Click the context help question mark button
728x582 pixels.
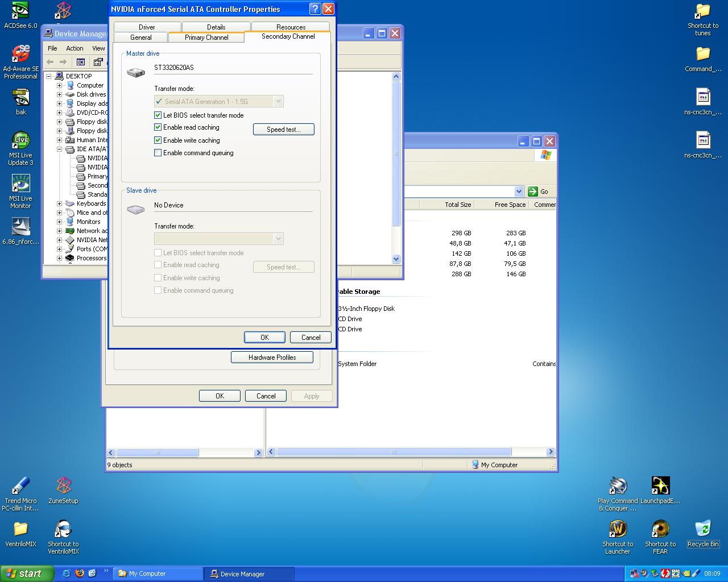[x=315, y=9]
